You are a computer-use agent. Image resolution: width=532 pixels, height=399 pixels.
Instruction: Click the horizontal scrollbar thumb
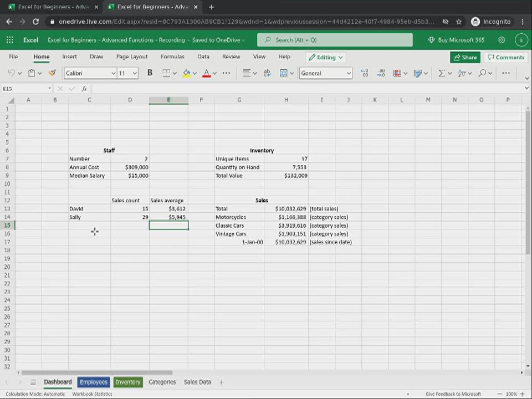(x=96, y=372)
